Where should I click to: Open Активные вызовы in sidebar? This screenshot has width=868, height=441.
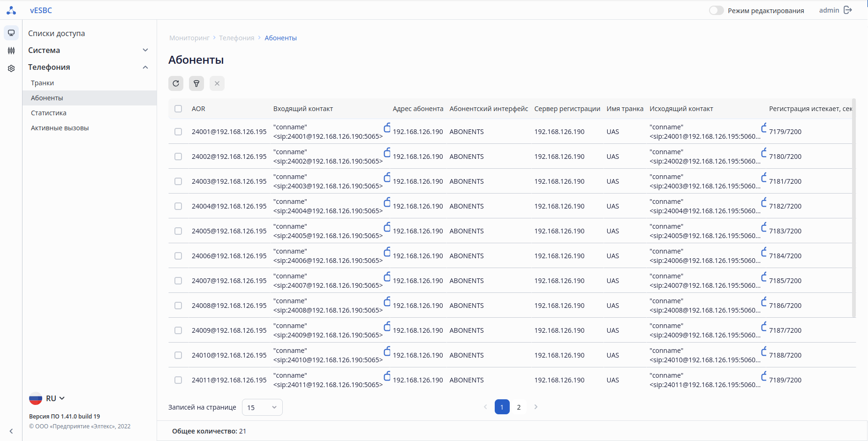pos(60,128)
